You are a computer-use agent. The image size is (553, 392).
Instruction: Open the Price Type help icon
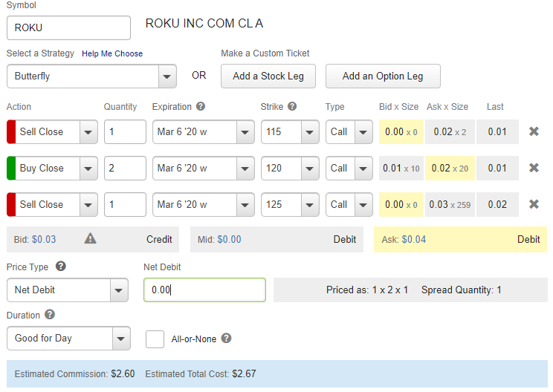(x=61, y=266)
